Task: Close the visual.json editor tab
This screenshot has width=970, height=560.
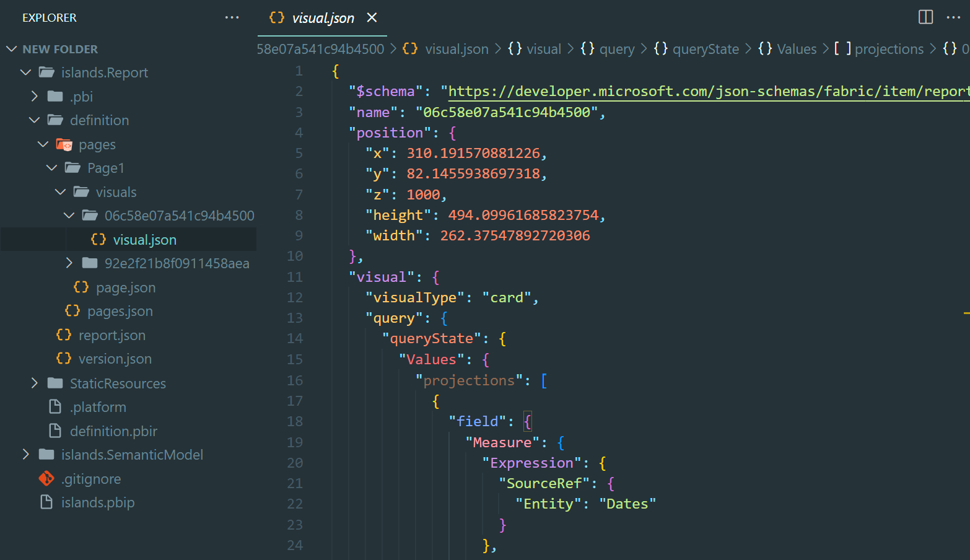Action: 372,18
